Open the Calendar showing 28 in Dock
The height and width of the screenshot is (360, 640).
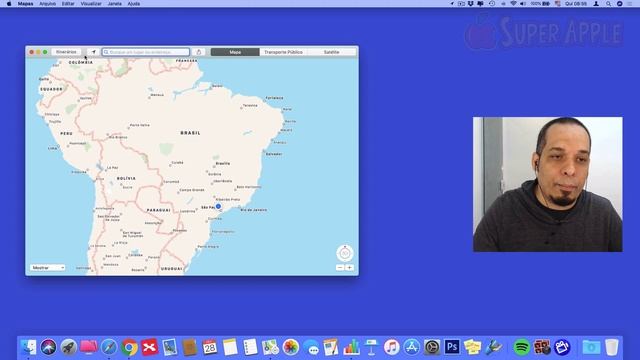coord(210,347)
